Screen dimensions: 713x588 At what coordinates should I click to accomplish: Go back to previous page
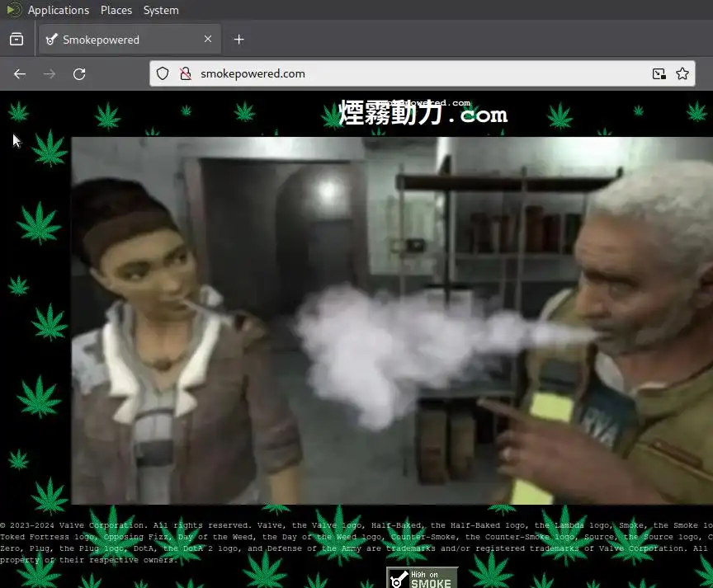[20, 73]
